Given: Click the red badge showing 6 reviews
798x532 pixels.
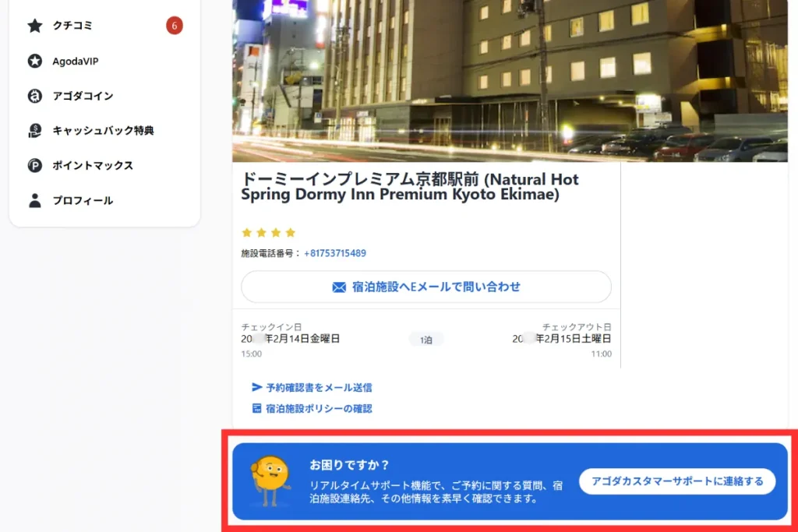Looking at the screenshot, I should tap(174, 26).
